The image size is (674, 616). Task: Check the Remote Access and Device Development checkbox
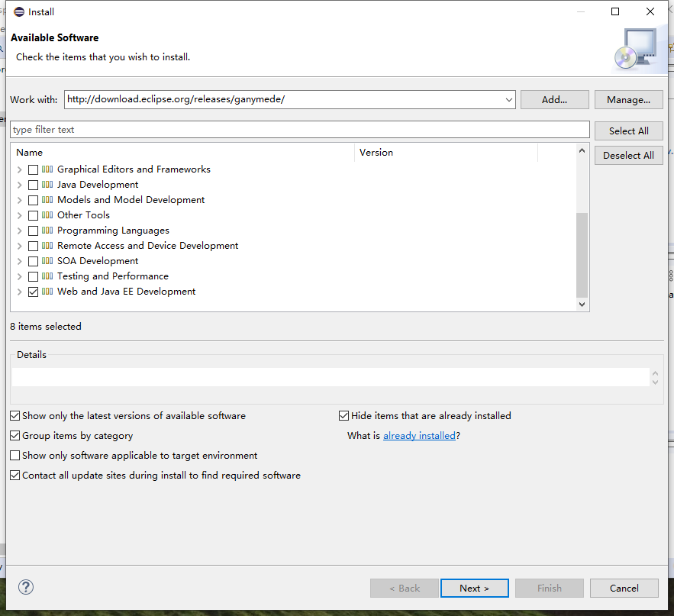pyautogui.click(x=33, y=247)
